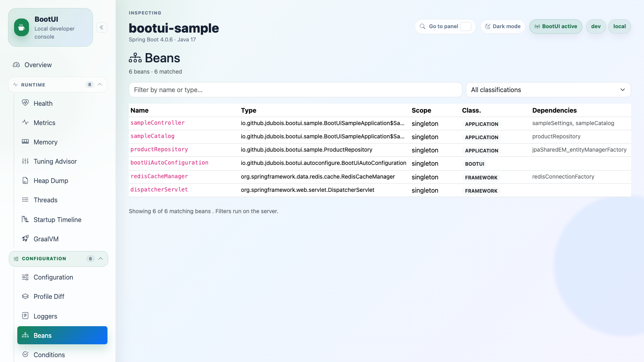Click the Threads list icon
This screenshot has width=644, height=362.
tap(25, 200)
